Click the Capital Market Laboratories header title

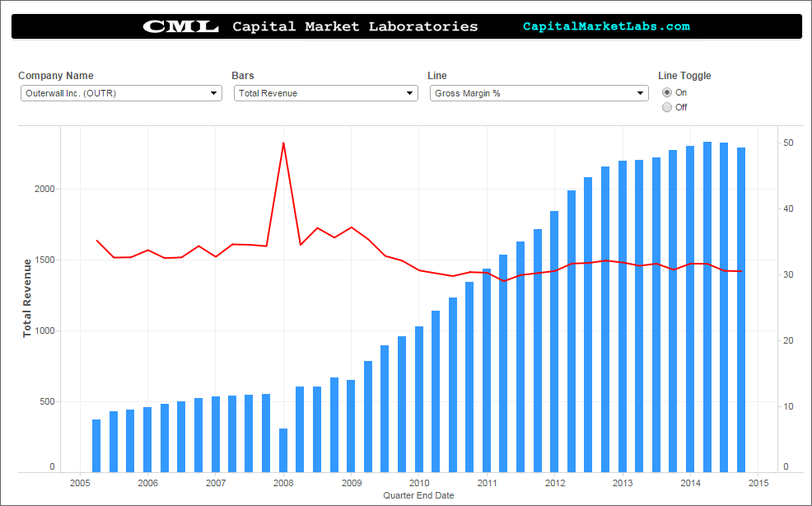click(x=355, y=26)
